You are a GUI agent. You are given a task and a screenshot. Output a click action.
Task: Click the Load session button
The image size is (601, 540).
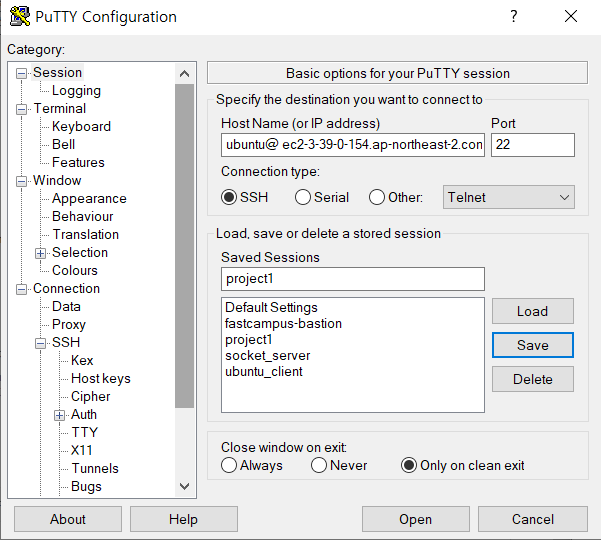(x=533, y=311)
